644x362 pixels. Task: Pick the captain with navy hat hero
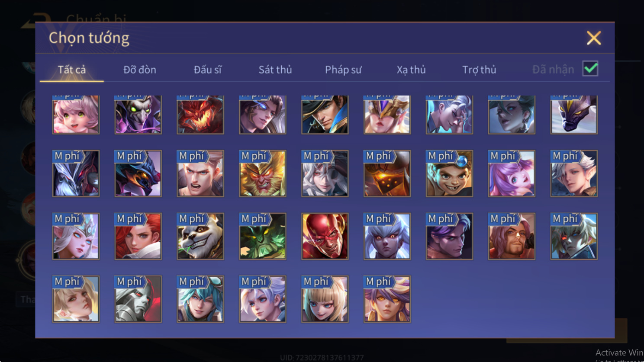point(325,115)
